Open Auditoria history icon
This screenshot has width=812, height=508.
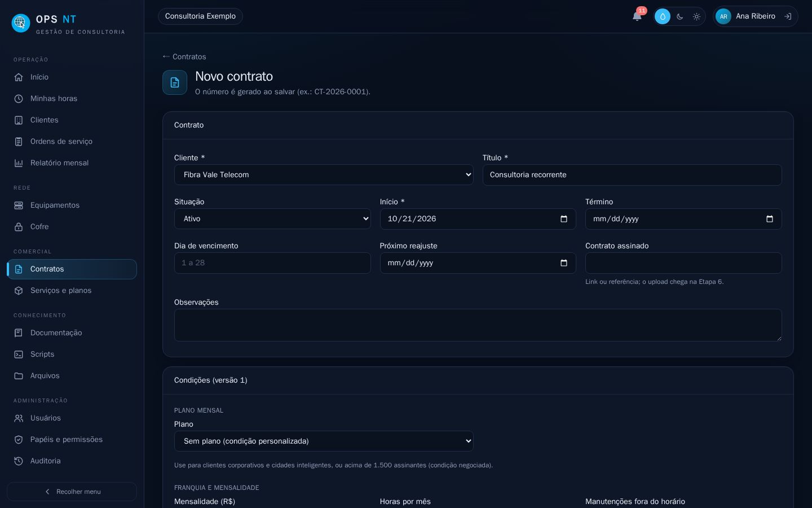(x=19, y=461)
